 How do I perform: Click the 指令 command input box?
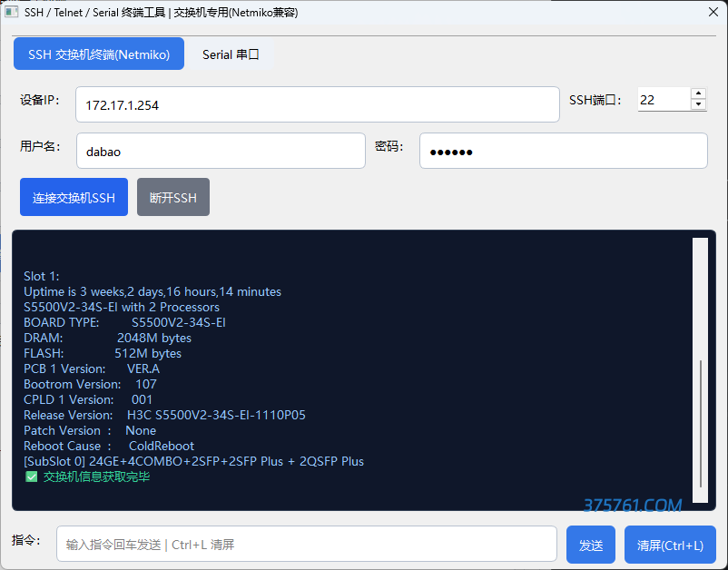[x=307, y=544]
